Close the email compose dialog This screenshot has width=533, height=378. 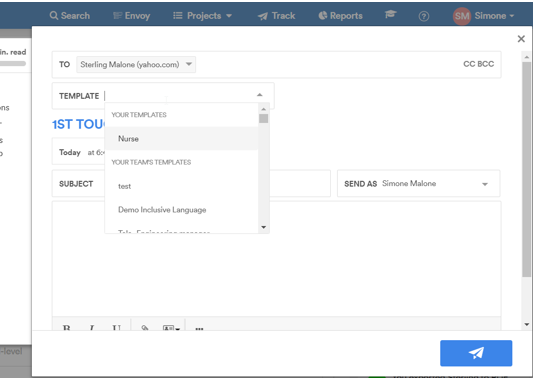pos(521,39)
